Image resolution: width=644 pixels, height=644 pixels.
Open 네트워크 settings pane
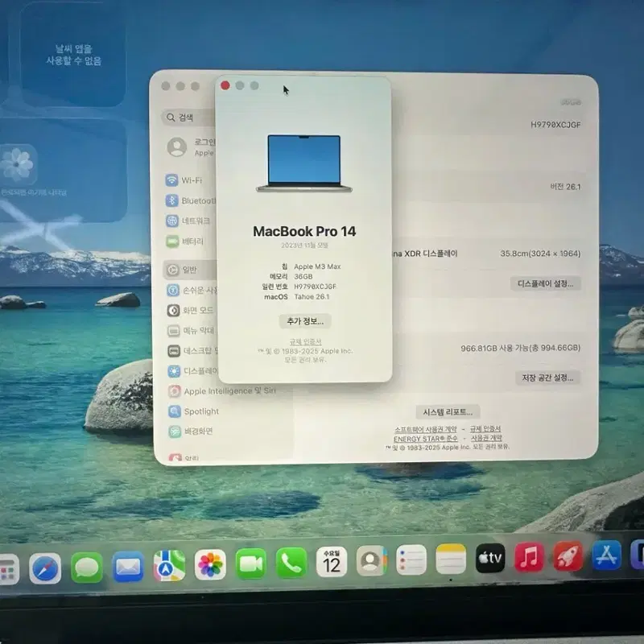tap(188, 221)
